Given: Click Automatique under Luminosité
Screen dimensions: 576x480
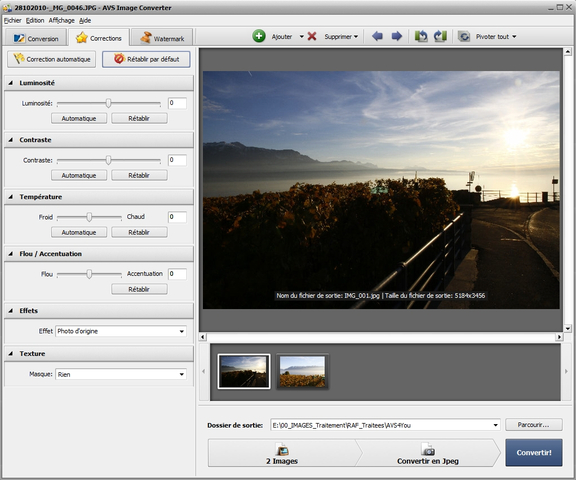Looking at the screenshot, I should (79, 118).
